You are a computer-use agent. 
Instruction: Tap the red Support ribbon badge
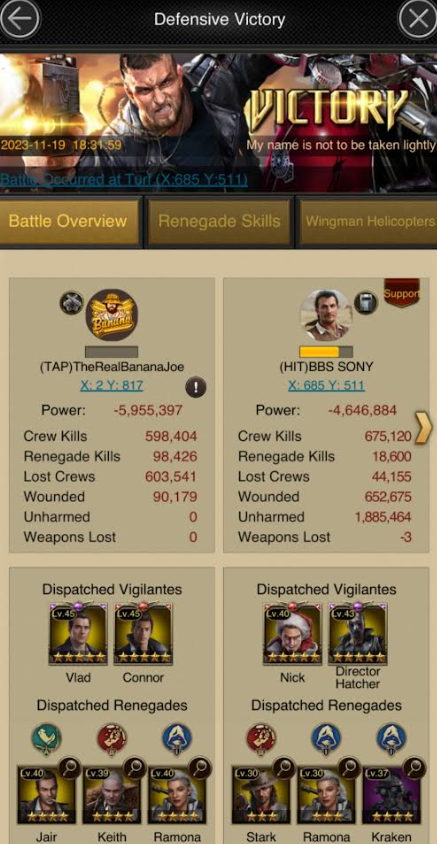(401, 293)
